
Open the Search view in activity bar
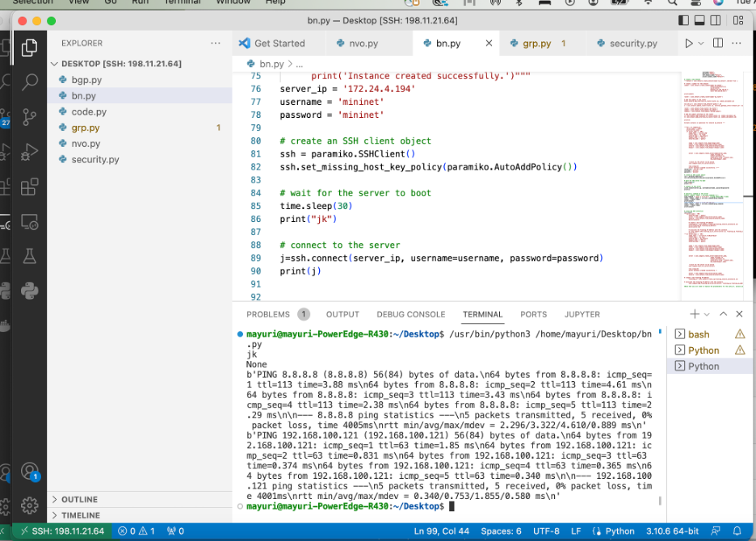29,82
